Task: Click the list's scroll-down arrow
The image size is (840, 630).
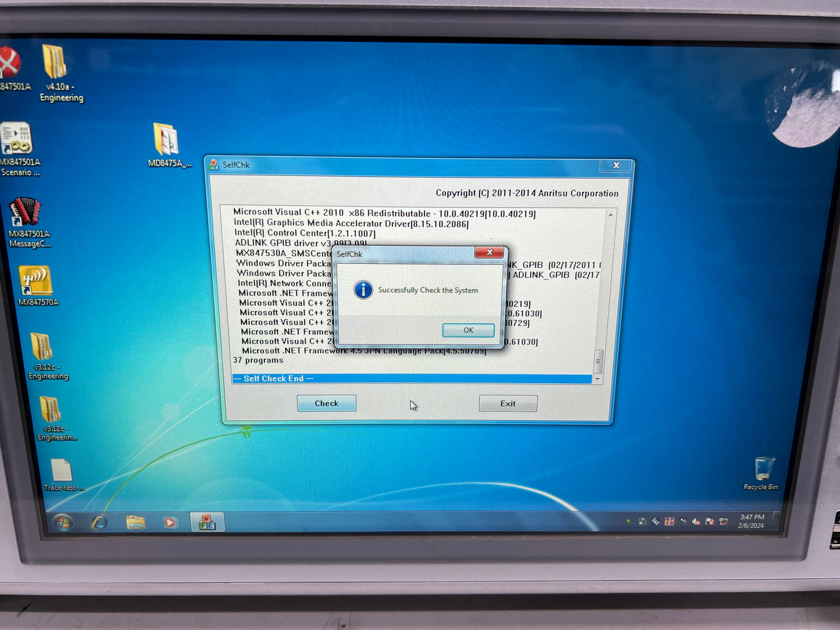Action: [597, 379]
